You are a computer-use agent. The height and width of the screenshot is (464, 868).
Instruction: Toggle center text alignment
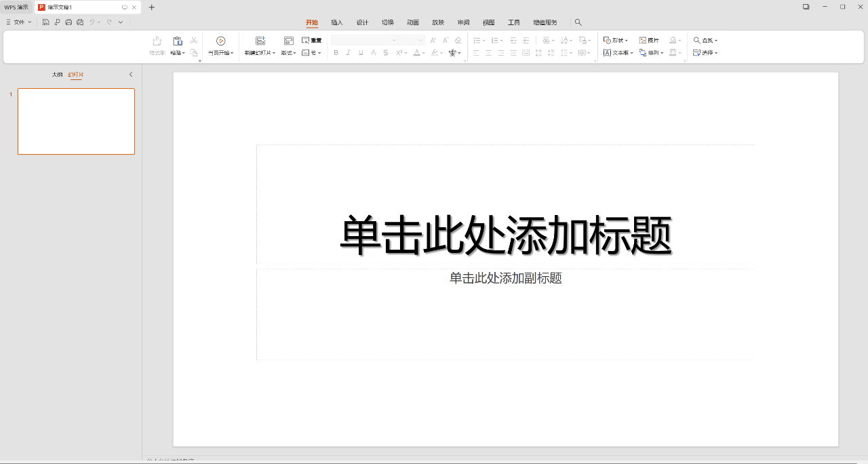click(x=488, y=53)
